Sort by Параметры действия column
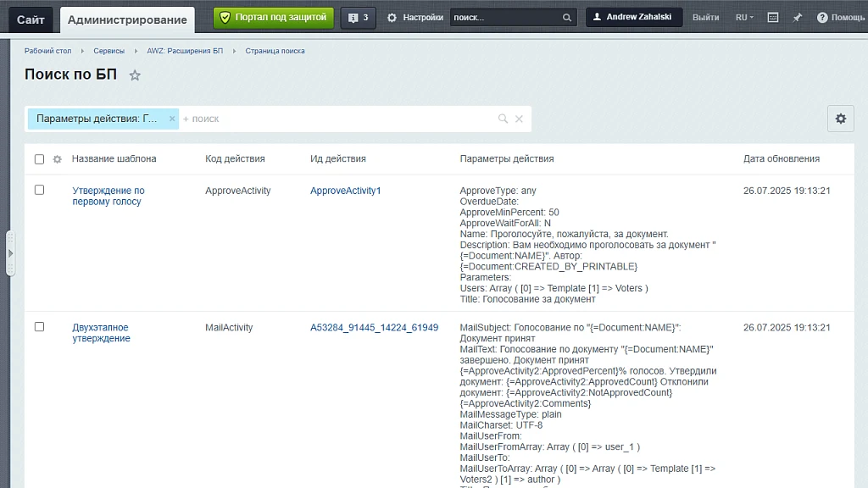Viewport: 868px width, 488px height. [507, 158]
